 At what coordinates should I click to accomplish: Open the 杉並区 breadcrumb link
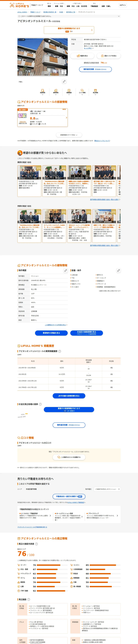click(x=61, y=12)
